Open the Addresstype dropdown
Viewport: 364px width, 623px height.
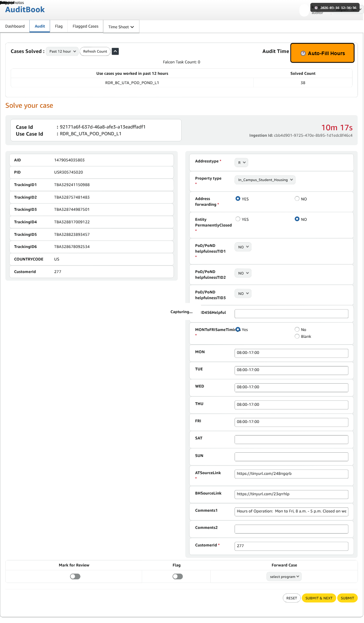point(242,162)
